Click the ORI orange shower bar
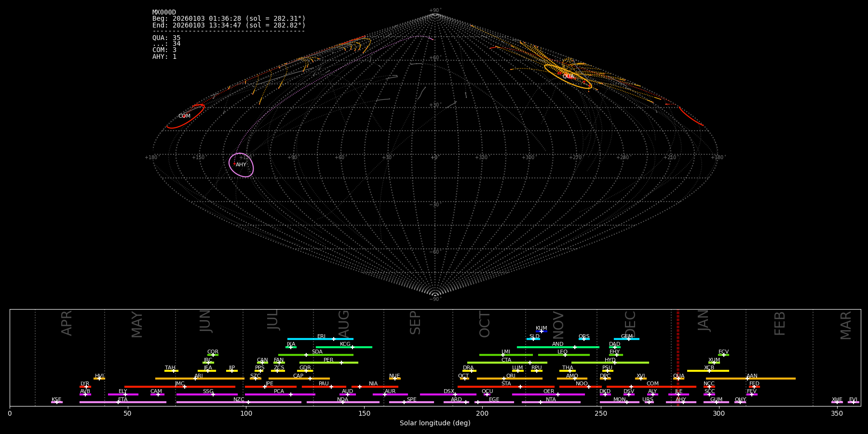Image resolution: width=868 pixels, height=434 pixels. [509, 379]
